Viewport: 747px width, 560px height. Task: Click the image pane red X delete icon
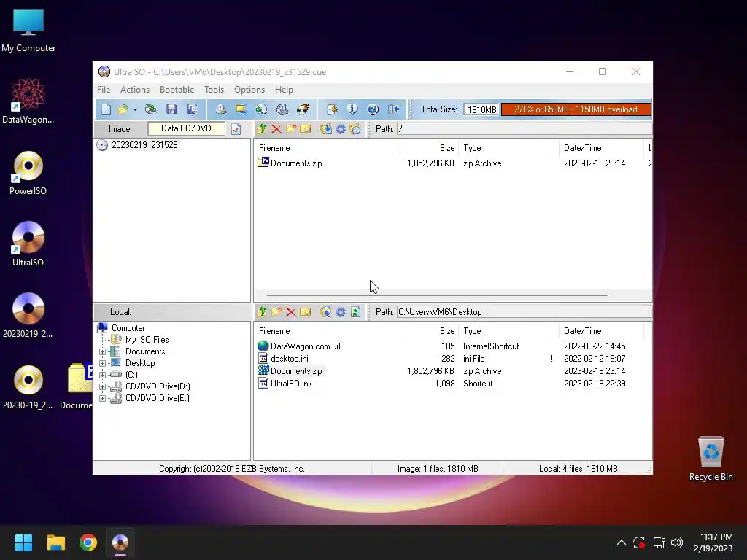click(x=276, y=129)
